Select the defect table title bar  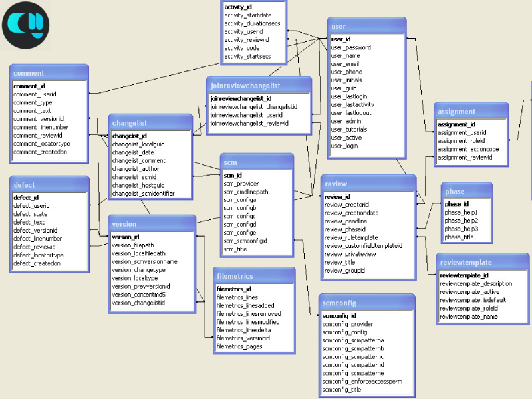click(49, 185)
